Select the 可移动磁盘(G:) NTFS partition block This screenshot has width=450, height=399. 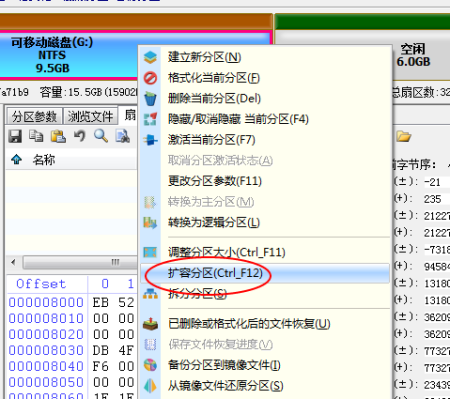click(x=69, y=55)
